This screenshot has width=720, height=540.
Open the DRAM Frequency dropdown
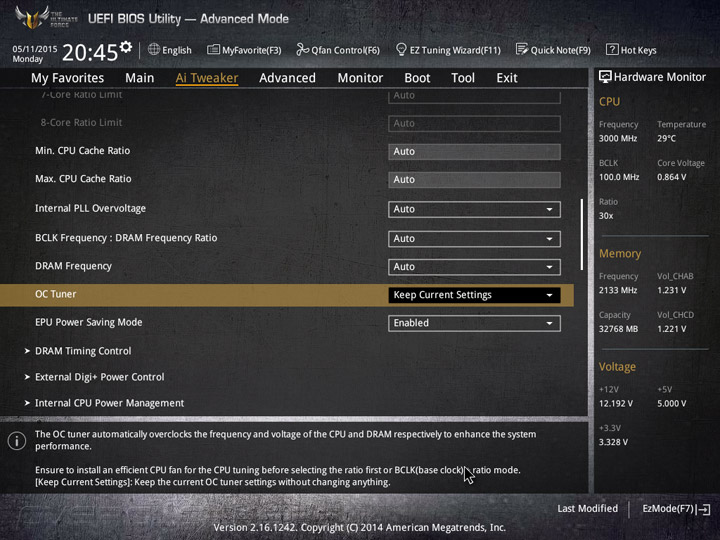474,267
